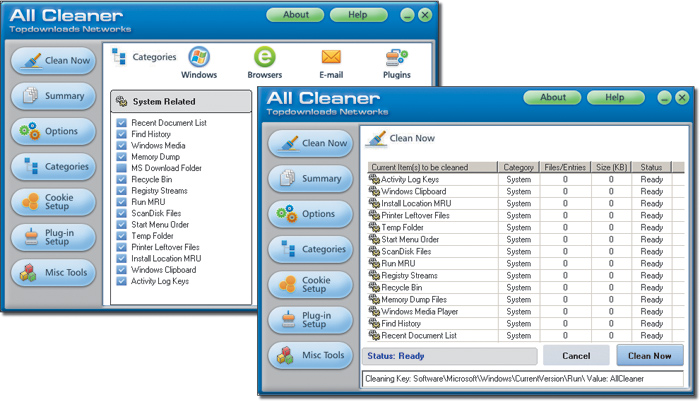
Task: Click System Related section header
Action: 181,101
